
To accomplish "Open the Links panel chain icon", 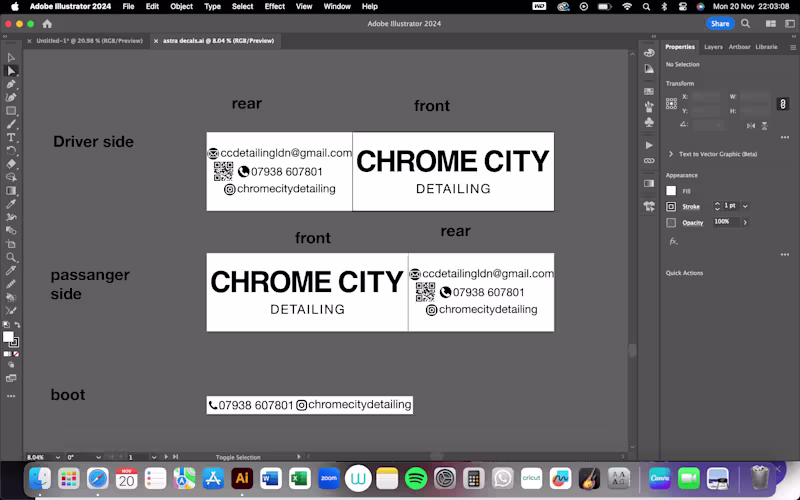I will pos(649,161).
